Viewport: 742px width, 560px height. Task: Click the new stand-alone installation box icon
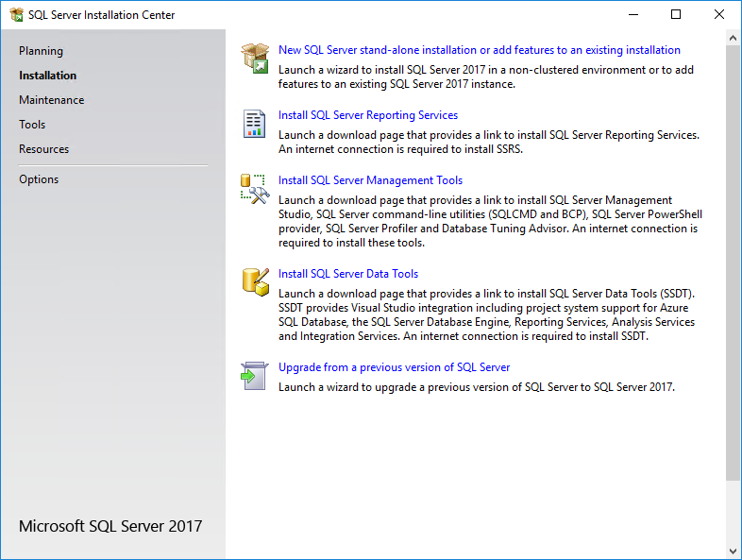(255, 59)
